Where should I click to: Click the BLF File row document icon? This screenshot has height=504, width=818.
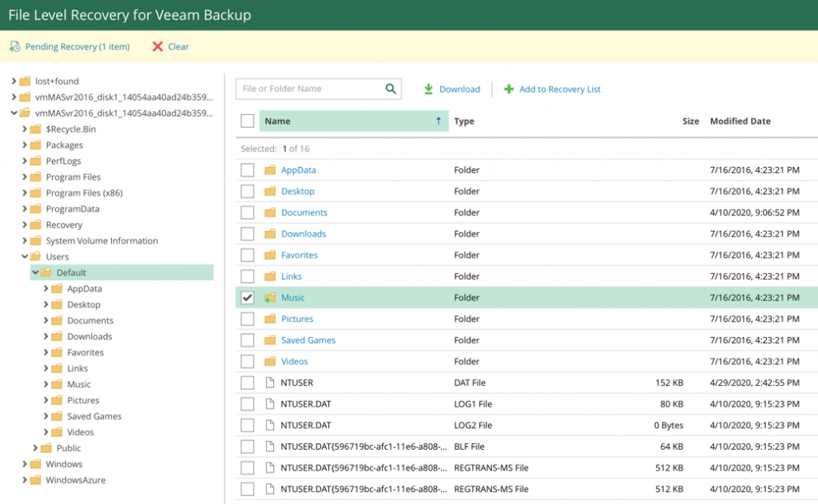270,446
